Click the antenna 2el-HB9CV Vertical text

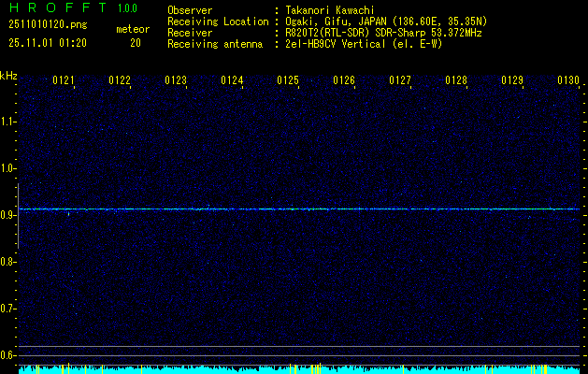pos(336,44)
